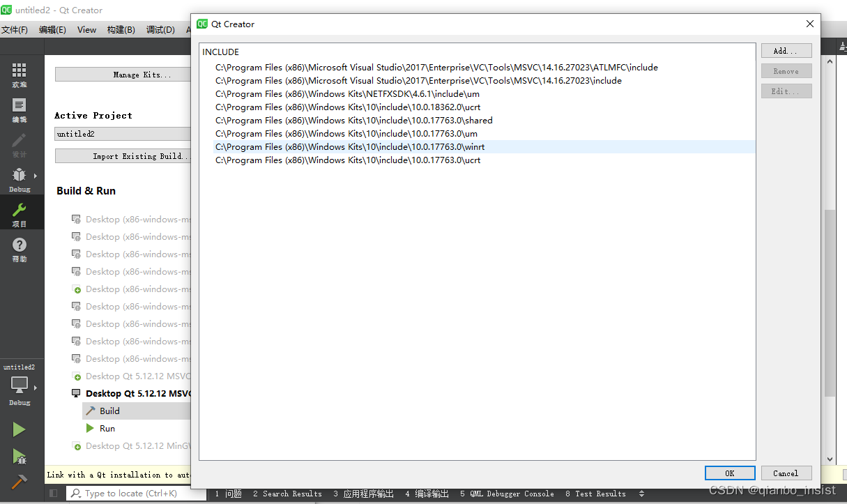
Task: Cancel the INCLUDE dialog
Action: (x=786, y=473)
